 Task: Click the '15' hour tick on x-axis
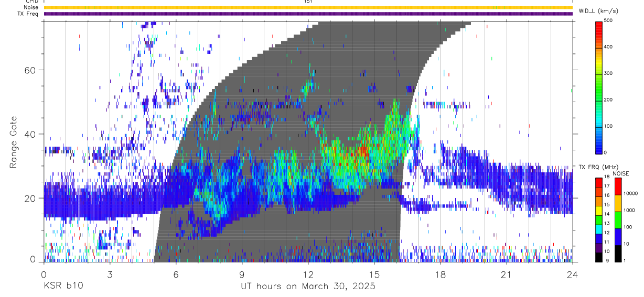click(374, 274)
